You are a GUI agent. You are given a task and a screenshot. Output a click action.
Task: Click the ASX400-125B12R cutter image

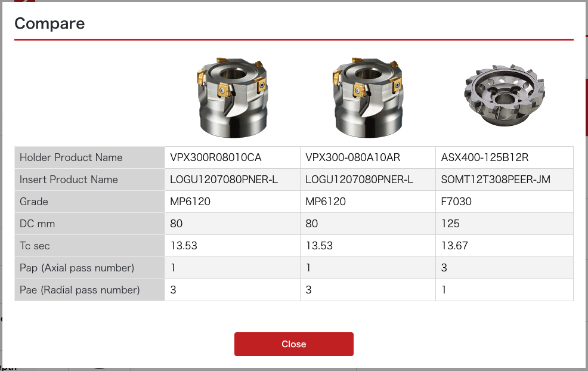click(504, 95)
